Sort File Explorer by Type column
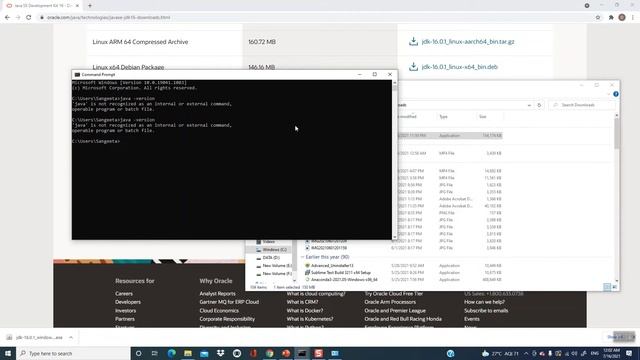The image size is (640, 360). (x=443, y=117)
